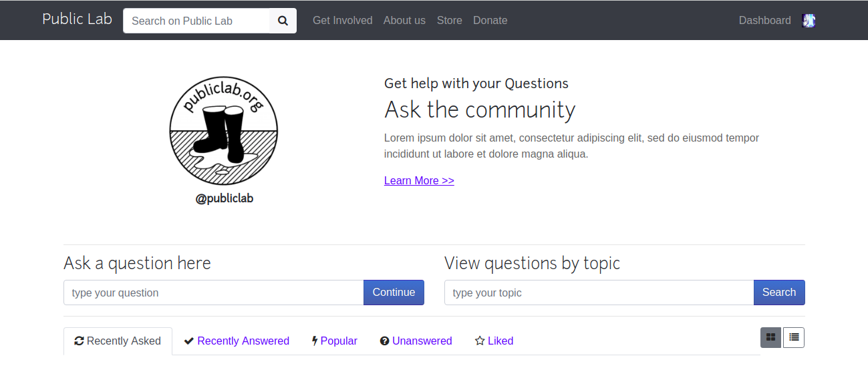The image size is (868, 382).
Task: Open the user avatar in the navbar
Action: (x=809, y=21)
